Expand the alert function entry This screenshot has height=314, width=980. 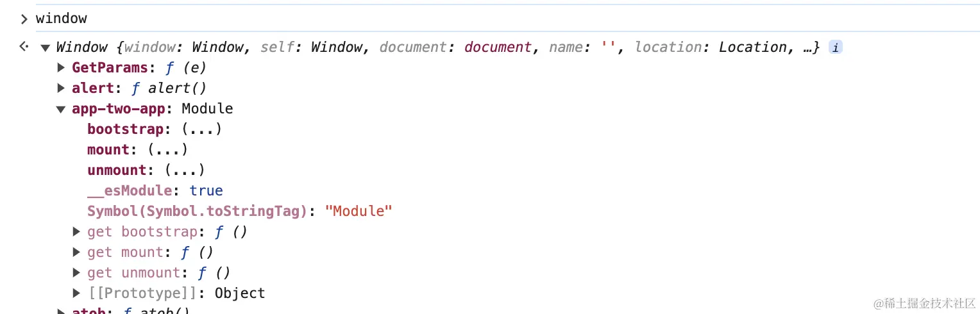62,88
